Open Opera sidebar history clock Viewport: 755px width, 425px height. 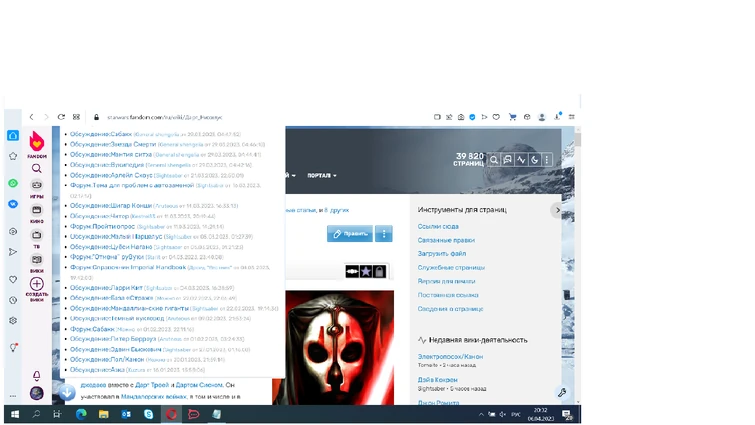coord(13,300)
